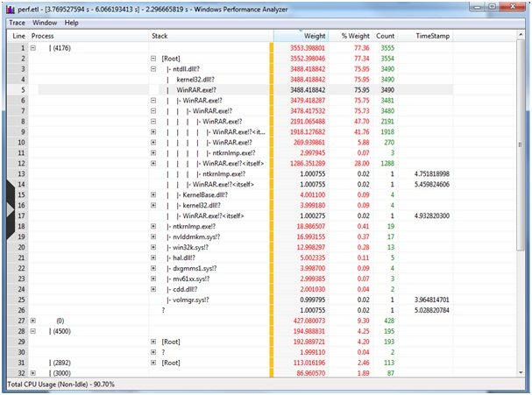
Task: Click count value 3555
Action: [x=387, y=48]
